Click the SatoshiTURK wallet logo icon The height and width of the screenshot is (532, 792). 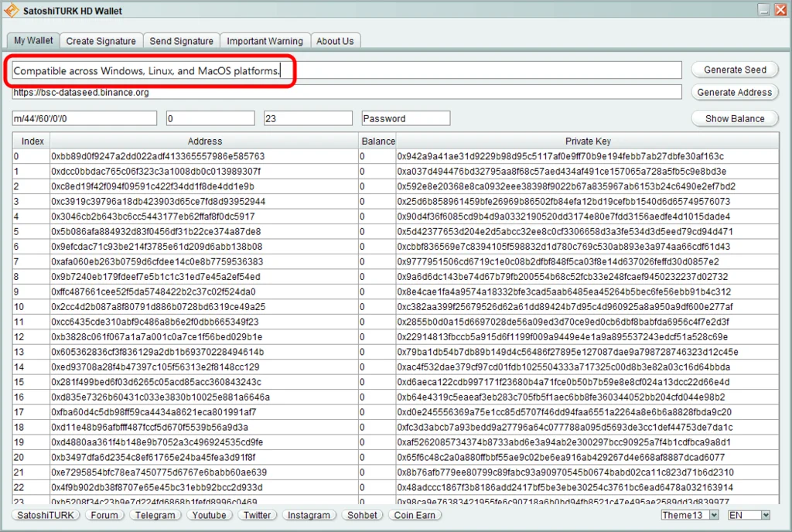tap(11, 10)
